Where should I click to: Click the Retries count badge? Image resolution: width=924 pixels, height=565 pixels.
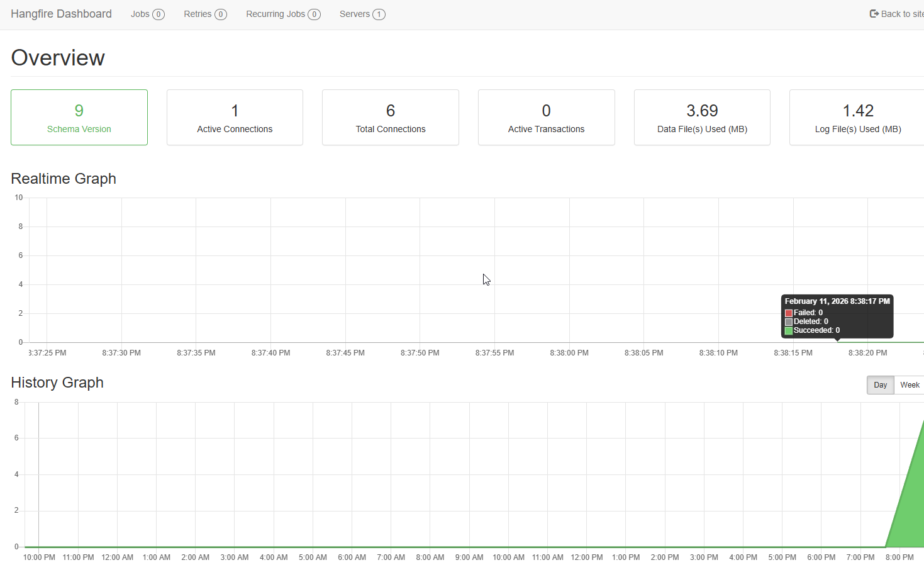220,14
